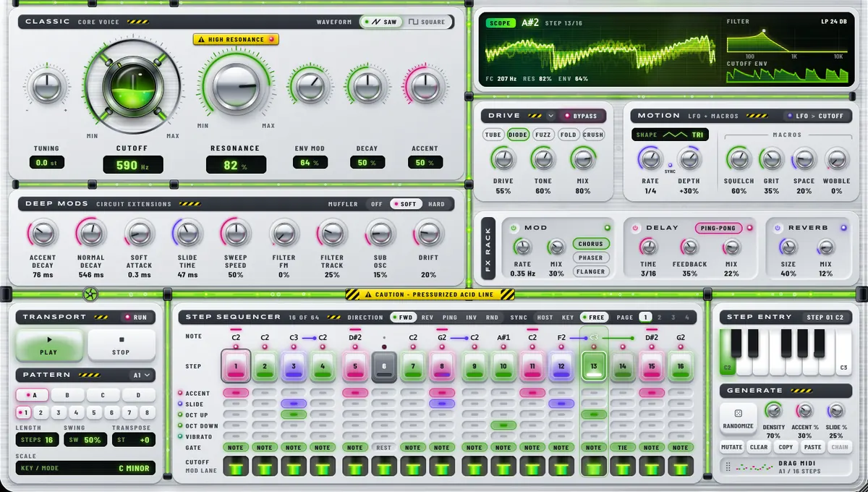
Task: Click the Drag MIDI grip handle
Action: point(729,467)
